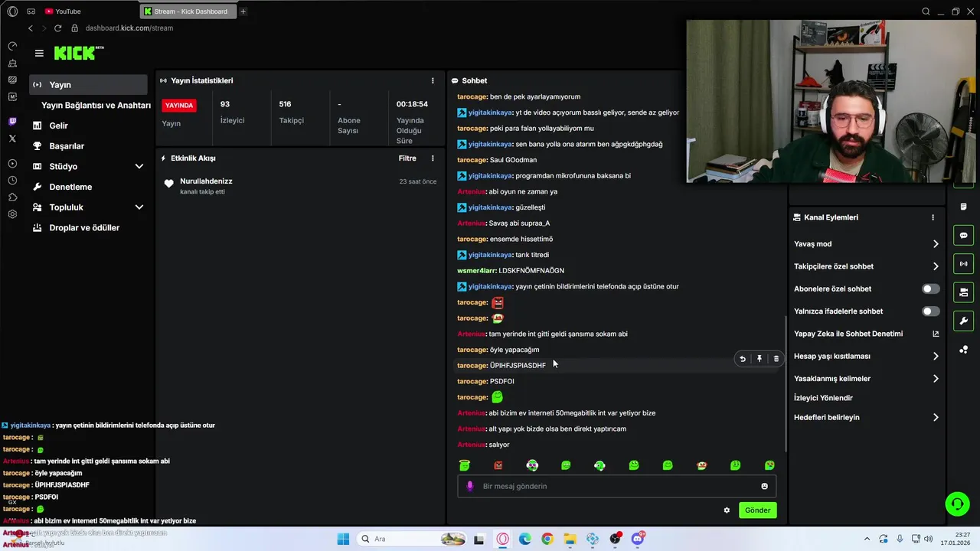The image size is (980, 551).
Task: Pin the hovered chat message
Action: pyautogui.click(x=759, y=358)
